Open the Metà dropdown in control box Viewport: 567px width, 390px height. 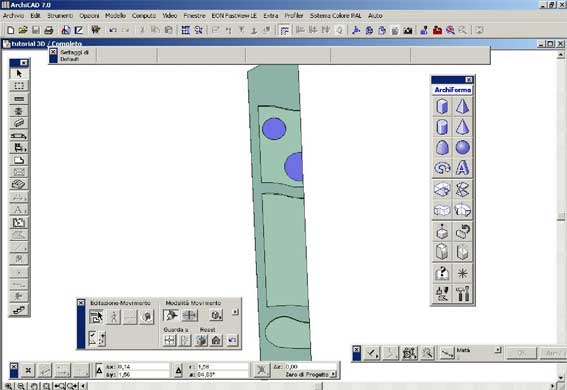498,350
